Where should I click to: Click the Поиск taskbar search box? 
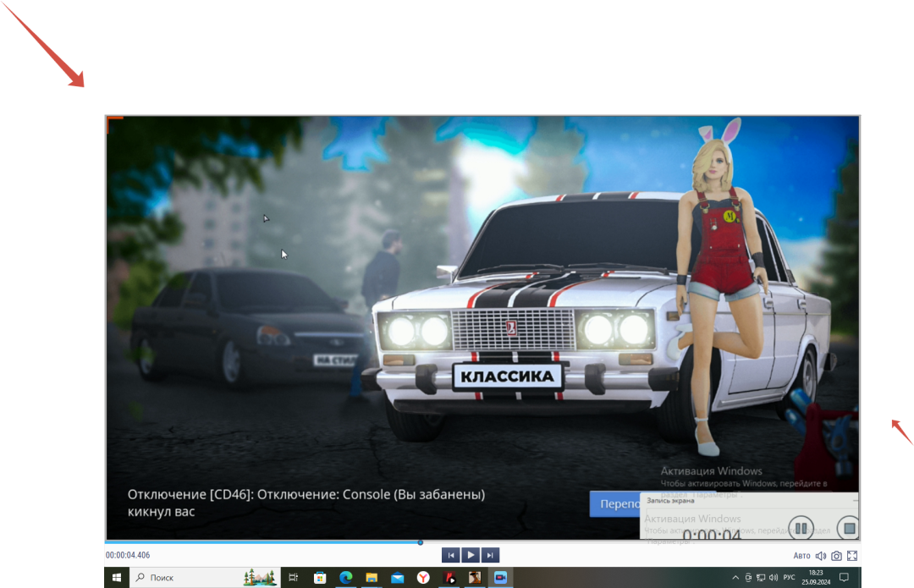(204, 578)
